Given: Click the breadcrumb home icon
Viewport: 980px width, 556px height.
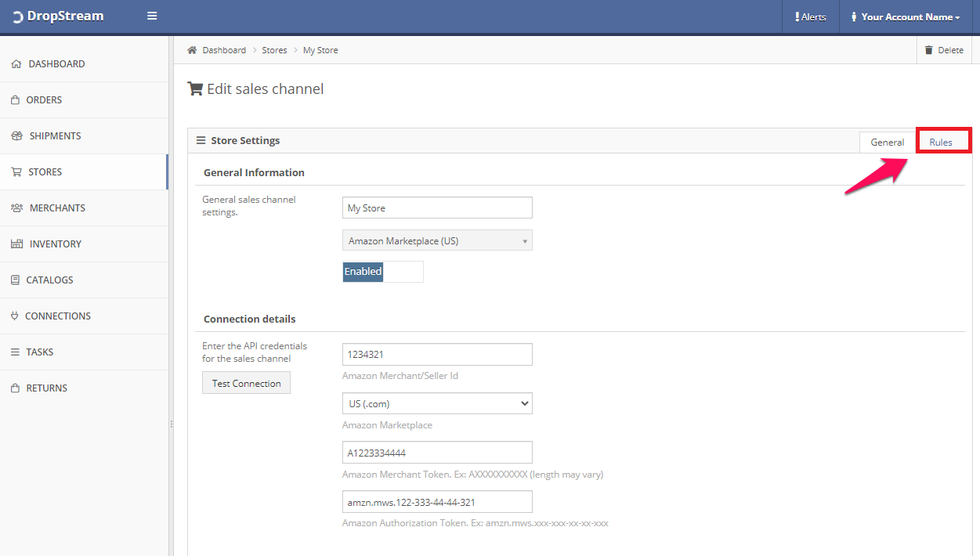Looking at the screenshot, I should 192,50.
